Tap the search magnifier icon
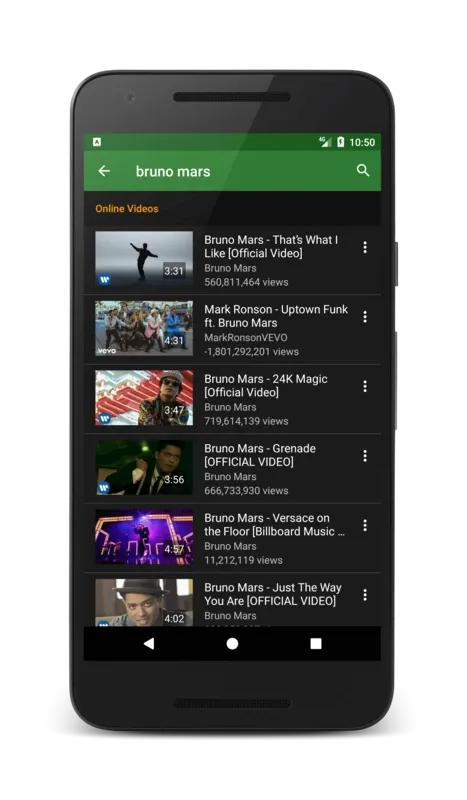The width and height of the screenshot is (467, 800). point(363,170)
